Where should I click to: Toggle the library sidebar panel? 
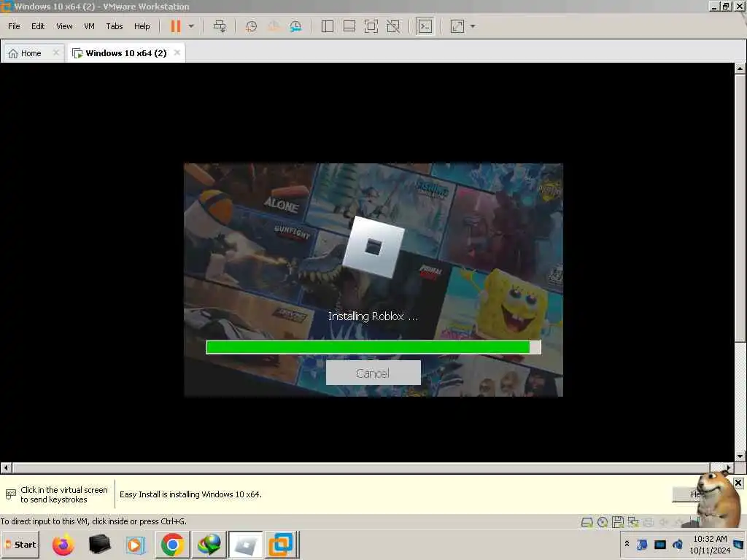point(328,26)
